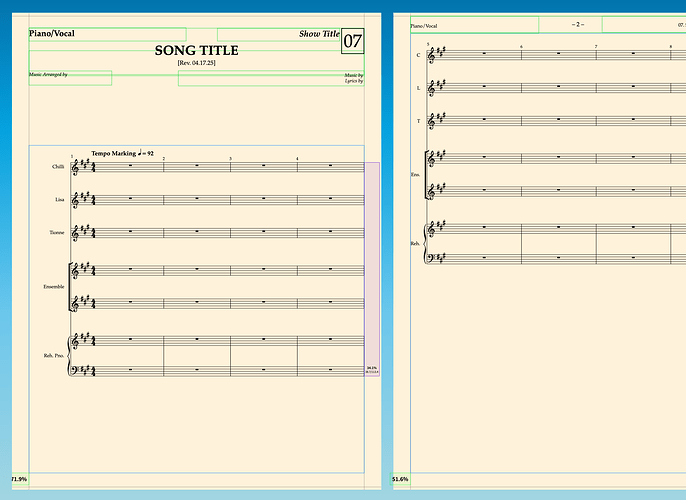Click measure number 7 on page 2
Screen dimensions: 686x500
pos(596,46)
